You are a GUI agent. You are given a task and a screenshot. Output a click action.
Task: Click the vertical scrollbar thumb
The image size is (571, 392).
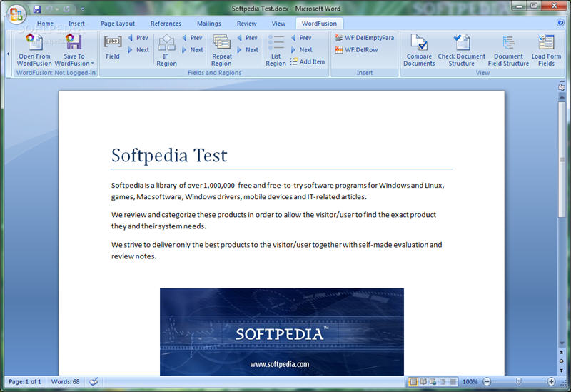pos(562,159)
